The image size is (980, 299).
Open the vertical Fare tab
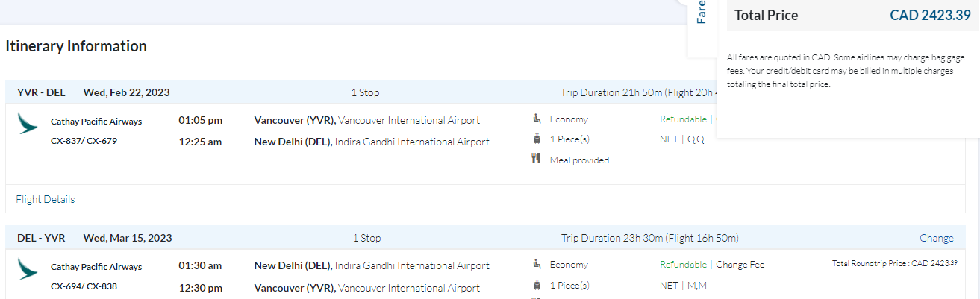[x=701, y=15]
